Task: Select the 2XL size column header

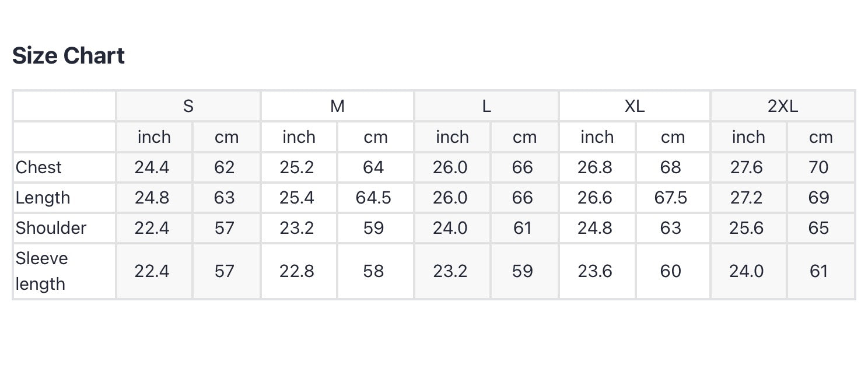Action: [782, 106]
